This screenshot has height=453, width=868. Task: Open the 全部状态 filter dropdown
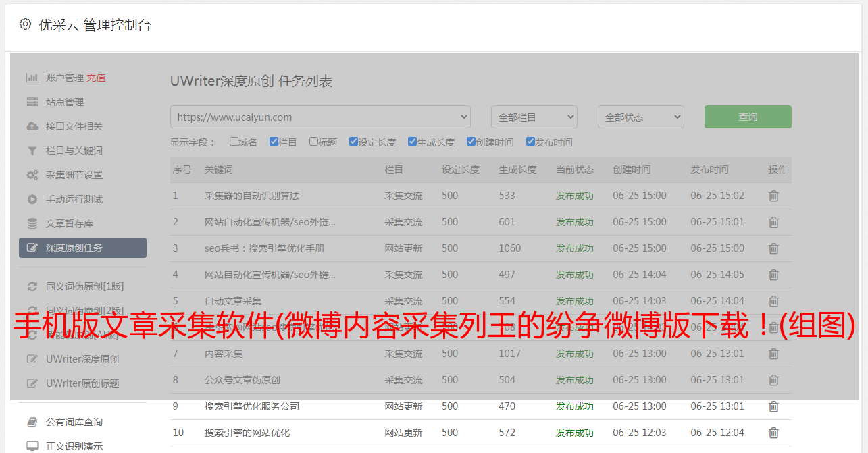[x=640, y=117]
